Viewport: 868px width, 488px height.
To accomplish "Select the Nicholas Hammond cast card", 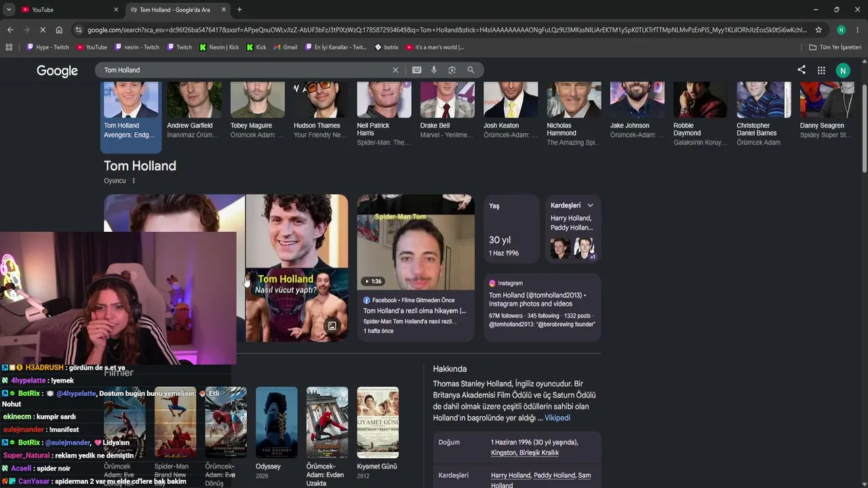I will click(574, 115).
